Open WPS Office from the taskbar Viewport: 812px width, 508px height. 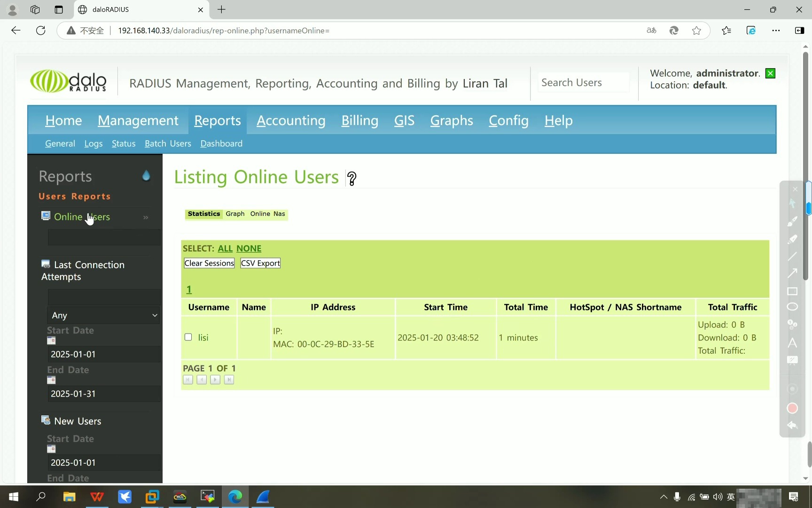tap(97, 497)
